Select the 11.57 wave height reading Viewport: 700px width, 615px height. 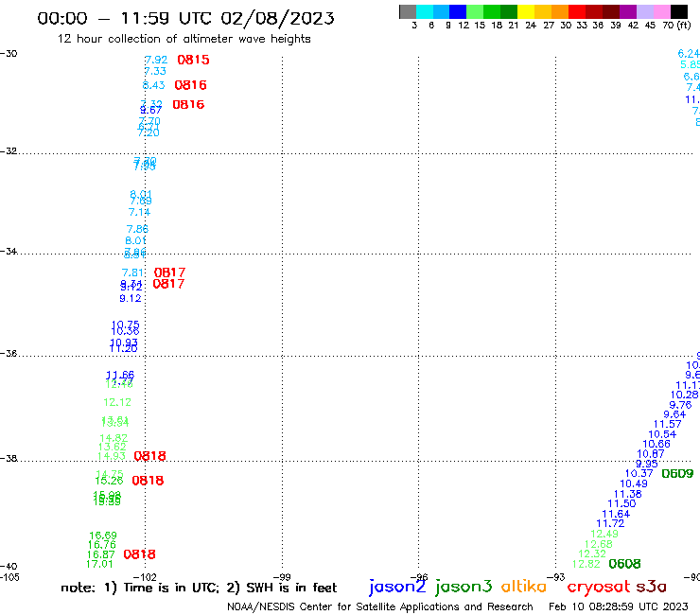(x=668, y=424)
